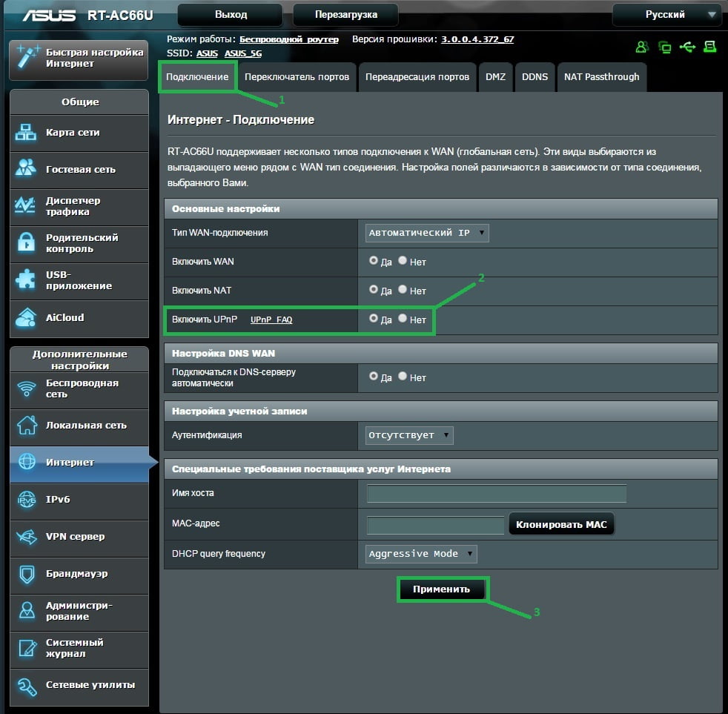Click the 'RT-AC66U' model name in header
Image resolution: width=728 pixels, height=714 pixels.
(x=120, y=16)
